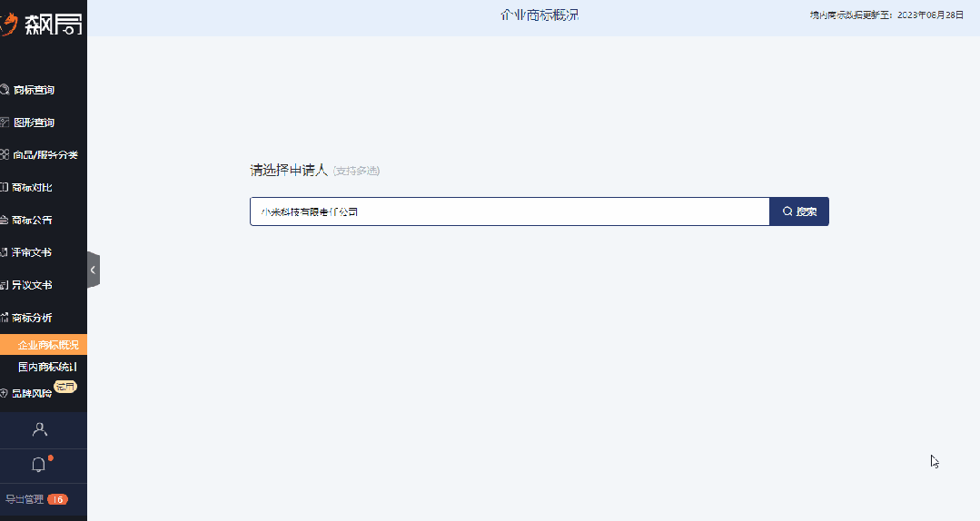The height and width of the screenshot is (521, 980).
Task: Click the data update date text
Action: (x=886, y=15)
